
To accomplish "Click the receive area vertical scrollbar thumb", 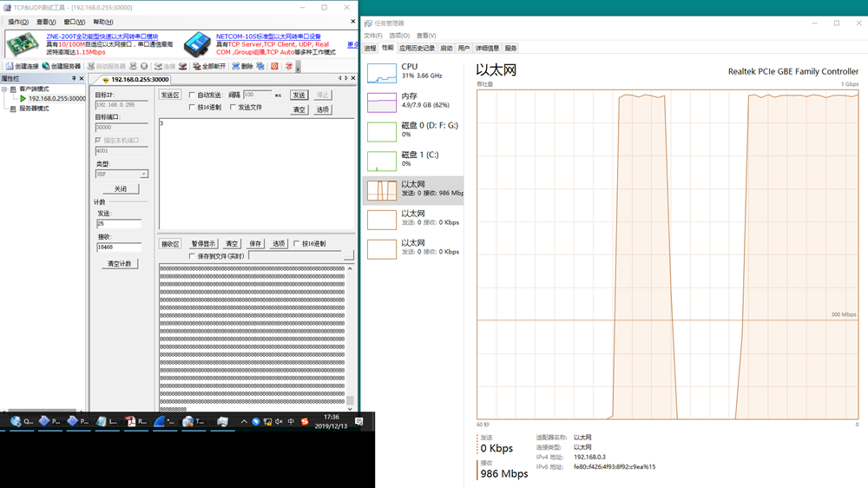I will 351,401.
